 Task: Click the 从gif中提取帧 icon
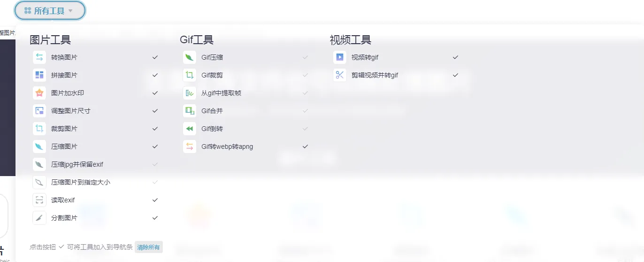[190, 93]
